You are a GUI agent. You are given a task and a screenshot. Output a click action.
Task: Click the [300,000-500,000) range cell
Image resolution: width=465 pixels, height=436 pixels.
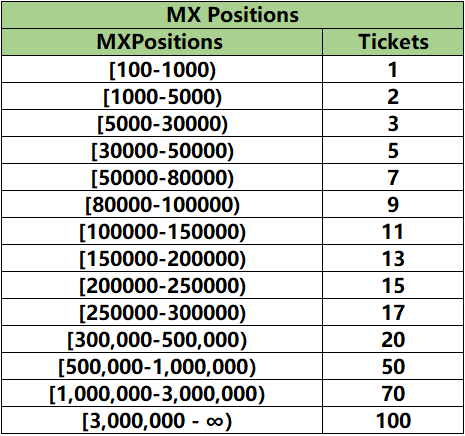click(x=162, y=339)
